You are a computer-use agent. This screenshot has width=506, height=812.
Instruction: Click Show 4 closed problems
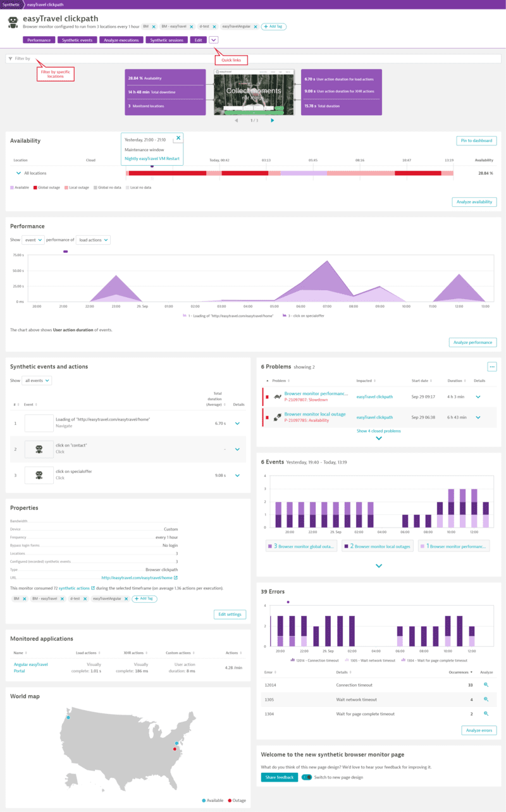point(378,430)
